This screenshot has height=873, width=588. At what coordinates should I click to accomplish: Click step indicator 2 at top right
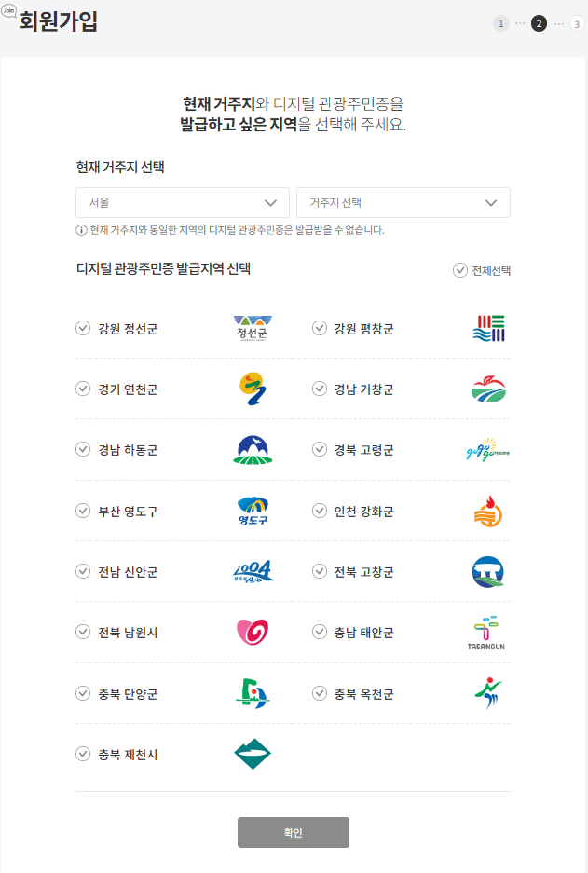538,23
